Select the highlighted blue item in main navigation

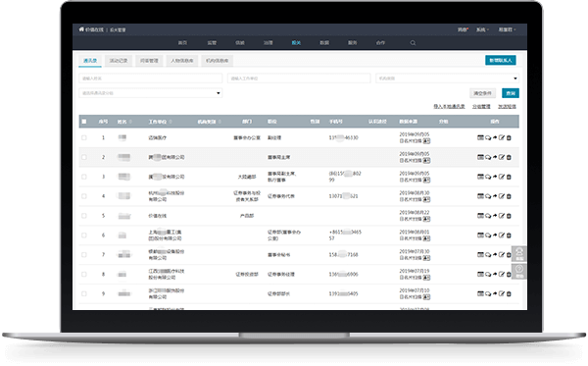click(x=296, y=43)
